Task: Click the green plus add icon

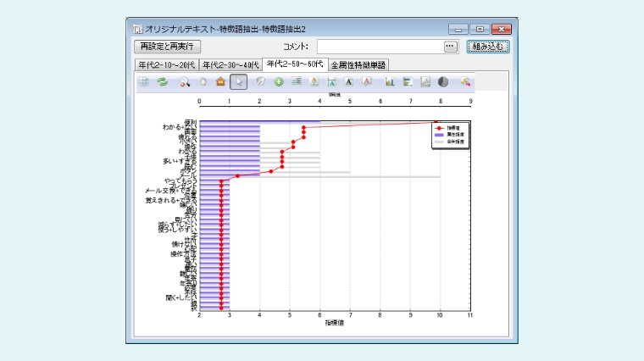Action: 279,81
